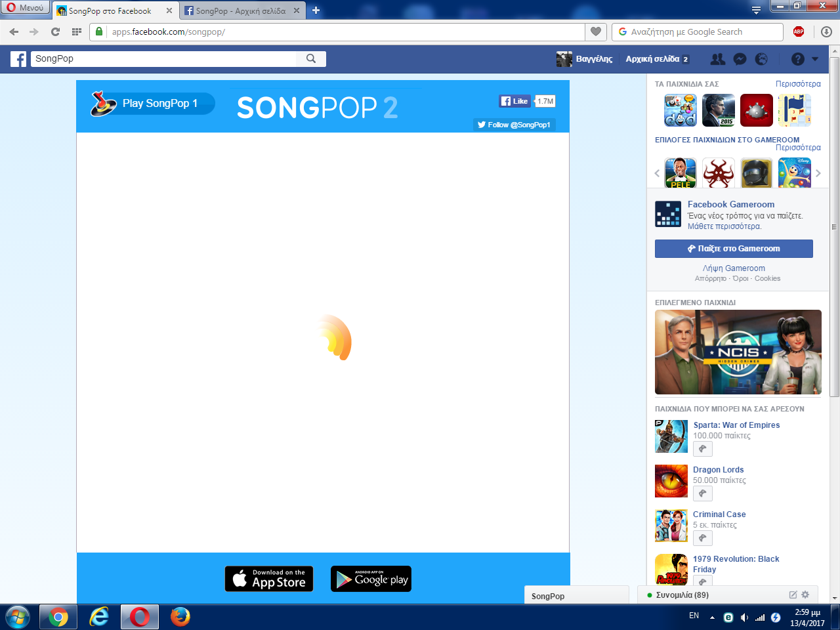
Task: Open the 2015 football manager game icon
Action: click(719, 110)
